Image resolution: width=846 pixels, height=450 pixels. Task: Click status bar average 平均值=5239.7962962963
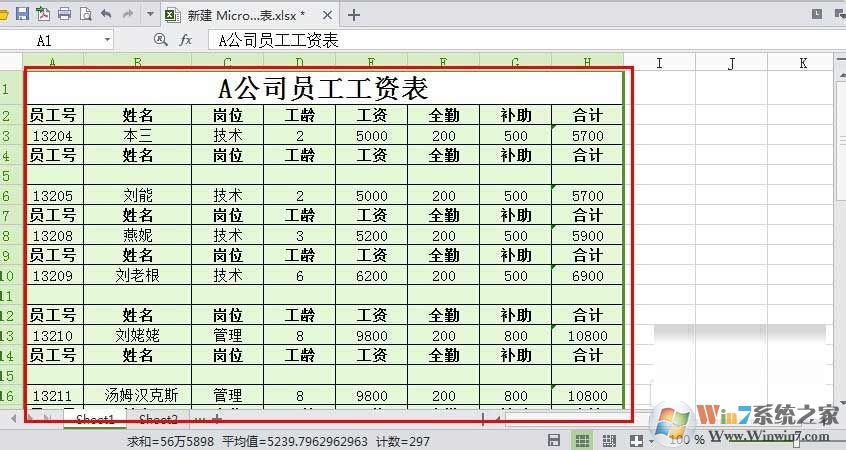tap(295, 441)
